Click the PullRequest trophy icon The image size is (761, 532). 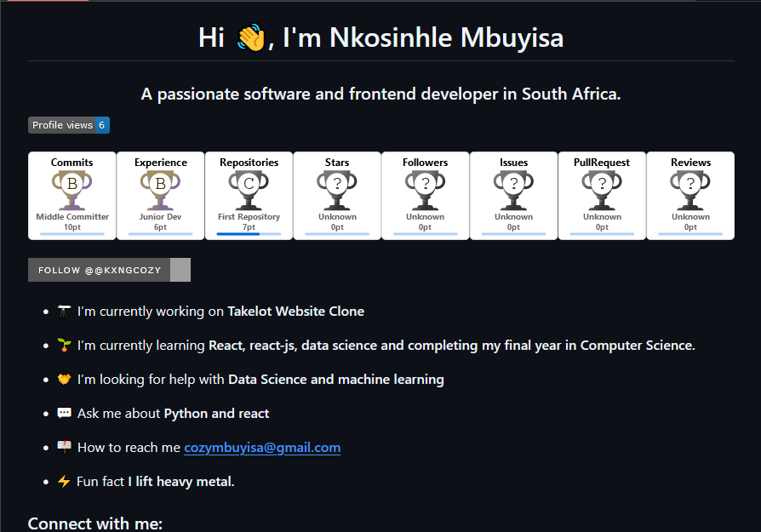tap(602, 190)
